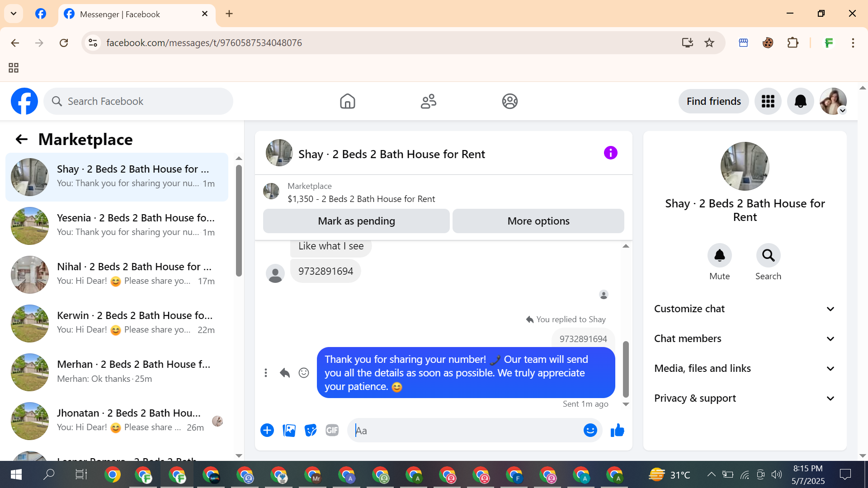The width and height of the screenshot is (868, 488).
Task: Click the Mark as pending button
Action: [356, 221]
